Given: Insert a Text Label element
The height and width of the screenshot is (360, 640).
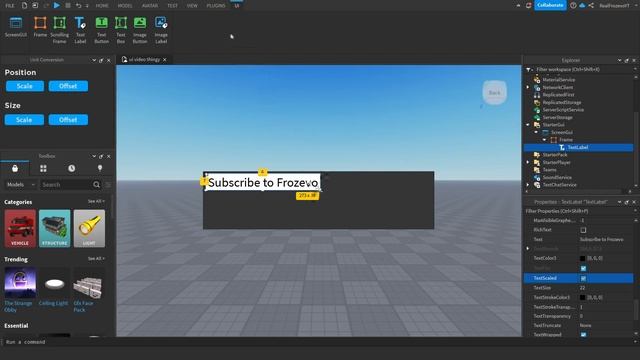Looking at the screenshot, I should [80, 30].
